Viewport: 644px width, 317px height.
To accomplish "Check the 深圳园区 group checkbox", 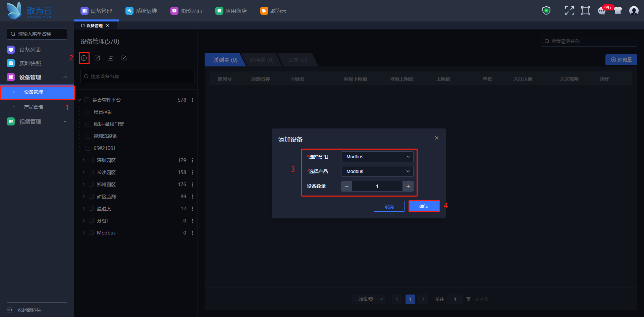I will [91, 160].
